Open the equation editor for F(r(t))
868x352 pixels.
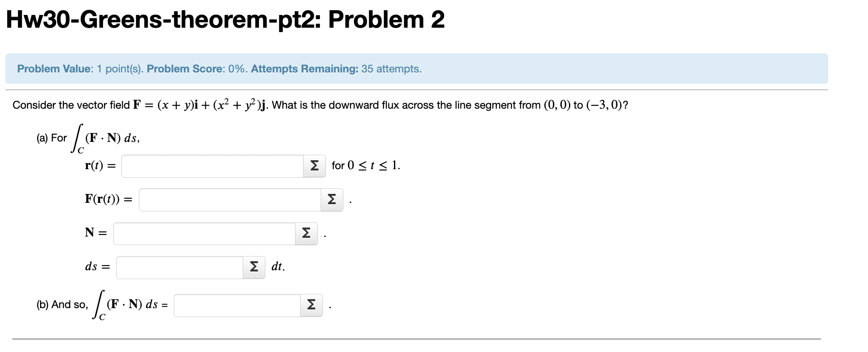pos(332,199)
